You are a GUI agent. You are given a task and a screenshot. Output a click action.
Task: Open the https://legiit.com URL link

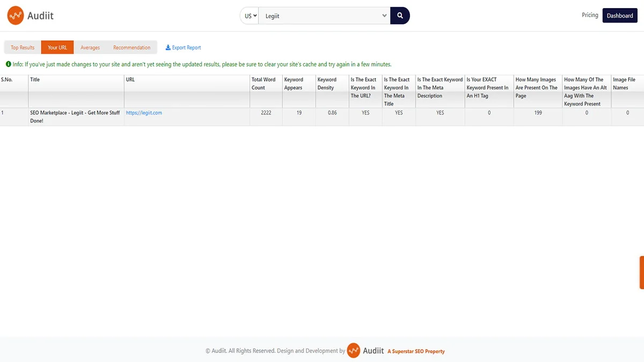click(x=144, y=113)
